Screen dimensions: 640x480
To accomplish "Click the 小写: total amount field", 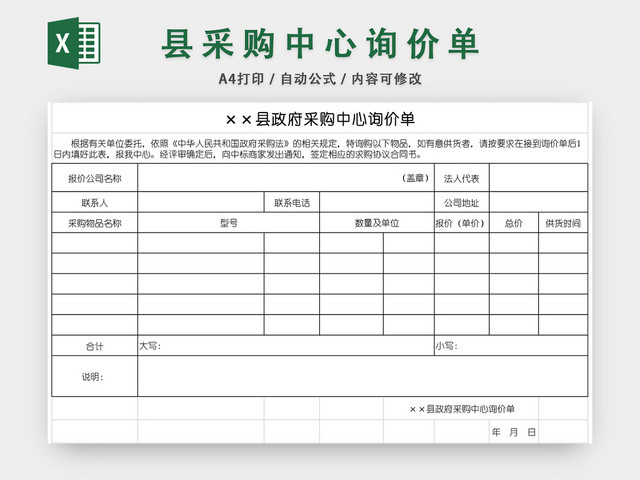I will [x=511, y=346].
